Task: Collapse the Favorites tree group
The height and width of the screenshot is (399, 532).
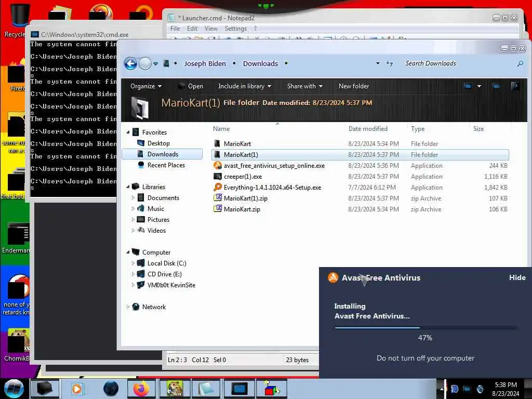Action: pyautogui.click(x=128, y=132)
